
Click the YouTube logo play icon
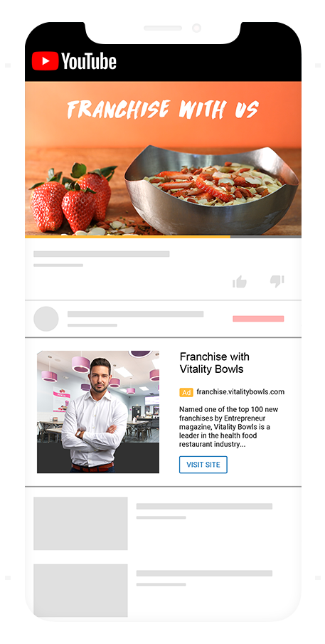tap(45, 60)
